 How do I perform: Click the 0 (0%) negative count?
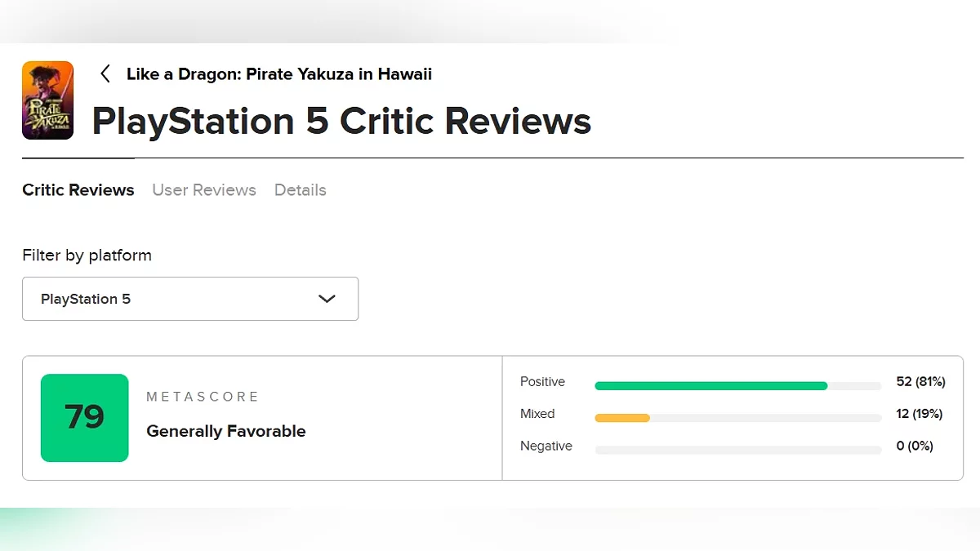pyautogui.click(x=915, y=447)
